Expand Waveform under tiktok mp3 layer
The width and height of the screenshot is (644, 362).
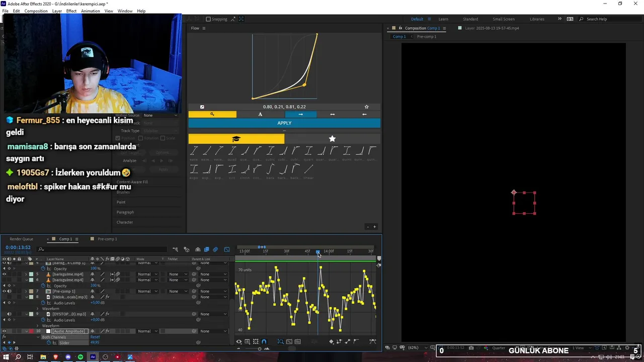pyautogui.click(x=37, y=308)
